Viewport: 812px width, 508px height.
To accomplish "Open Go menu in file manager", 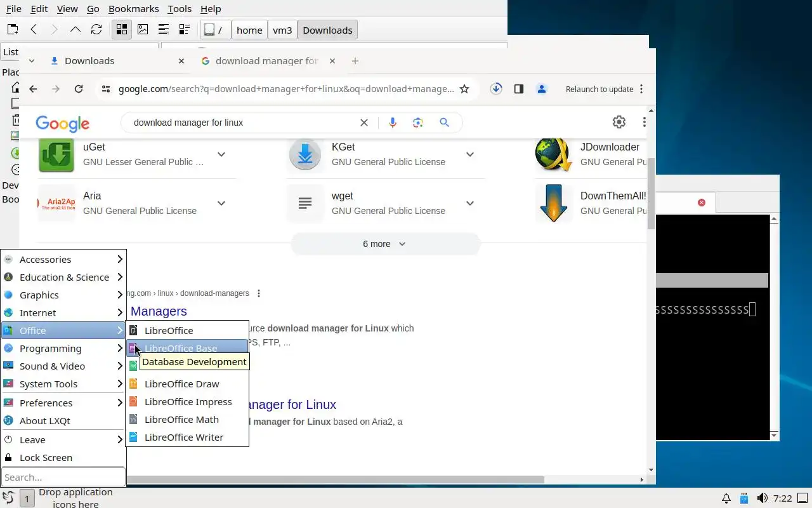I will [x=93, y=9].
